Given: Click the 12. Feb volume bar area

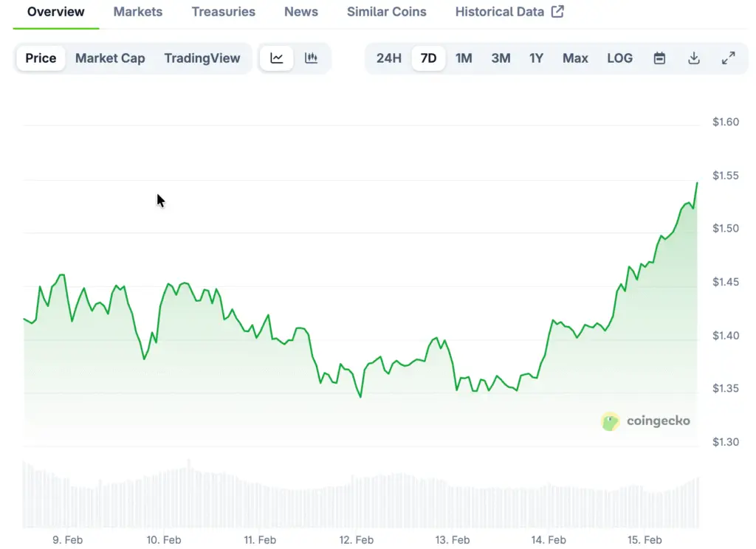Looking at the screenshot, I should [357, 502].
